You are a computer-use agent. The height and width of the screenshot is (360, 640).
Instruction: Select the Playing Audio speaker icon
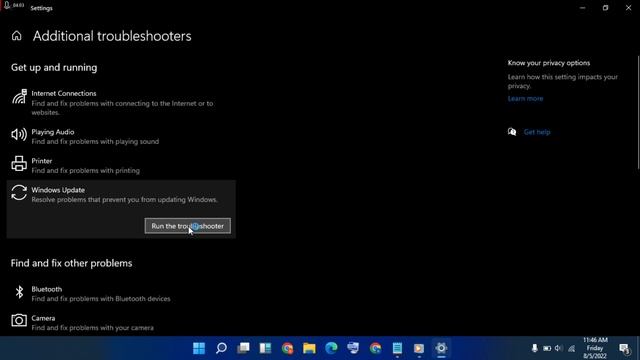pyautogui.click(x=19, y=134)
